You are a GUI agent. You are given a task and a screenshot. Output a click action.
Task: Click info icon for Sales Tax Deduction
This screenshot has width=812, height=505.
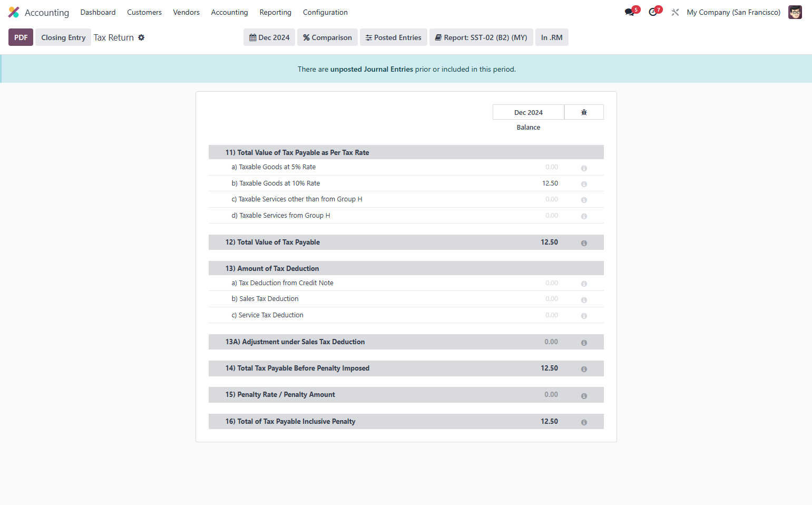[584, 300]
